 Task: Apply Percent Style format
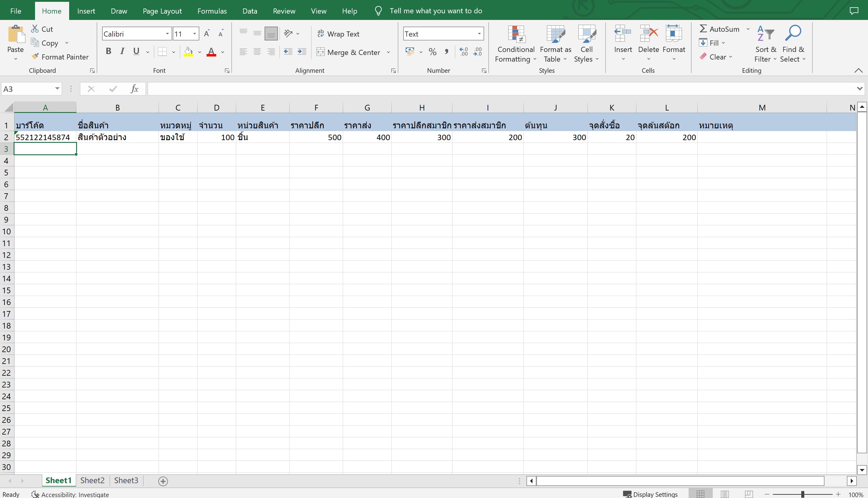tap(432, 52)
